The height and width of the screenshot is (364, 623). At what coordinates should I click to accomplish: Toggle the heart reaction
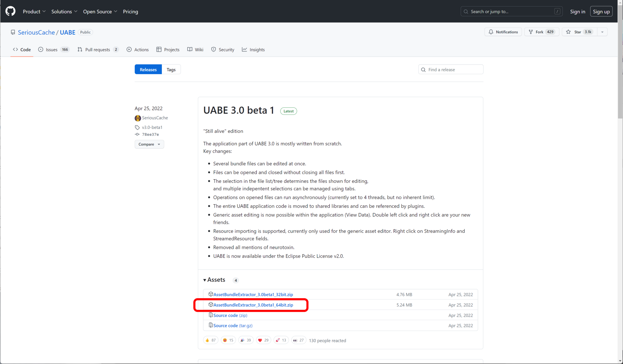[263, 340]
